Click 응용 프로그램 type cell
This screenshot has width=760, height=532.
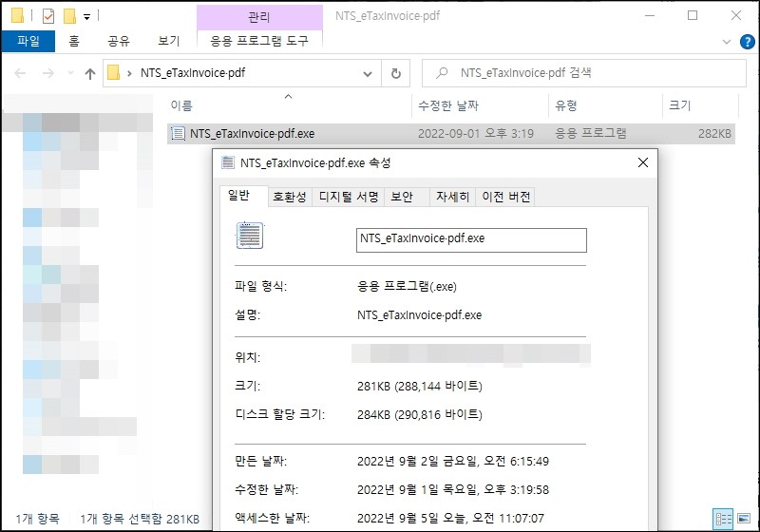tap(590, 133)
